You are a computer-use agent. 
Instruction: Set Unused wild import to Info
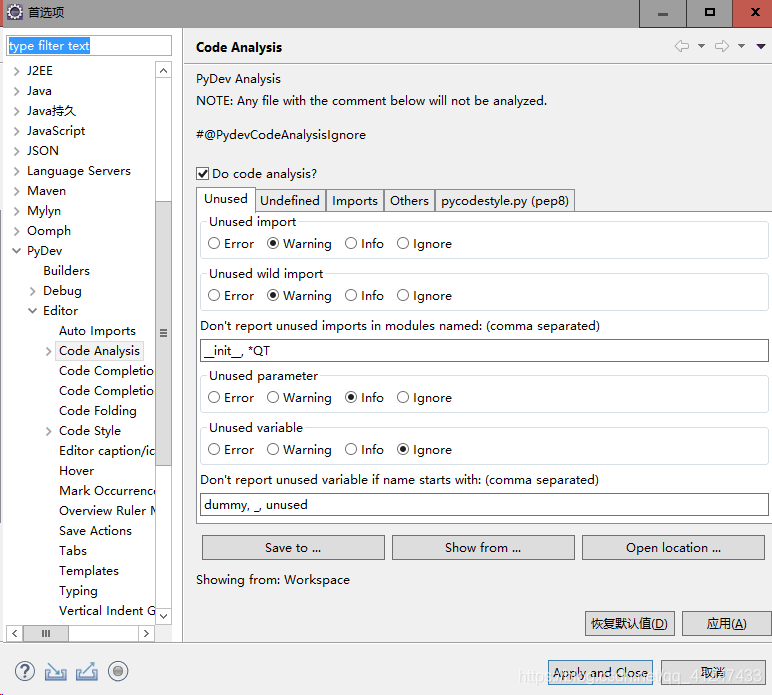[x=351, y=295]
